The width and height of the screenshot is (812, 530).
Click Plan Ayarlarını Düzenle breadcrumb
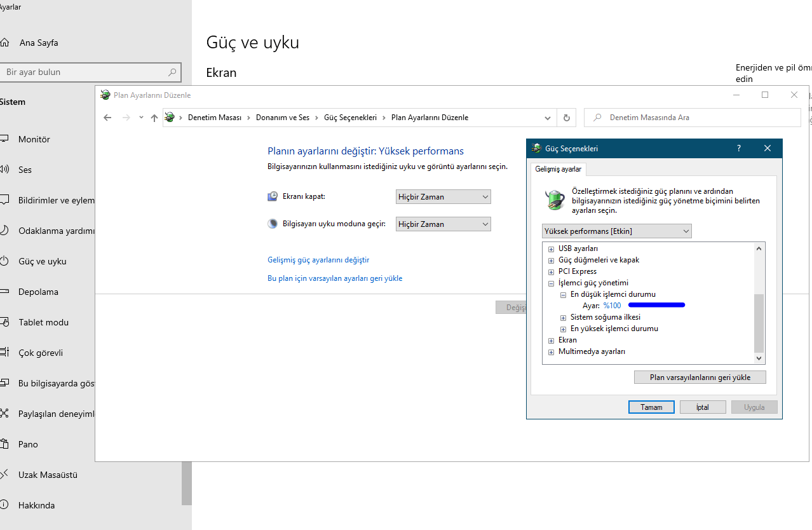pyautogui.click(x=430, y=118)
